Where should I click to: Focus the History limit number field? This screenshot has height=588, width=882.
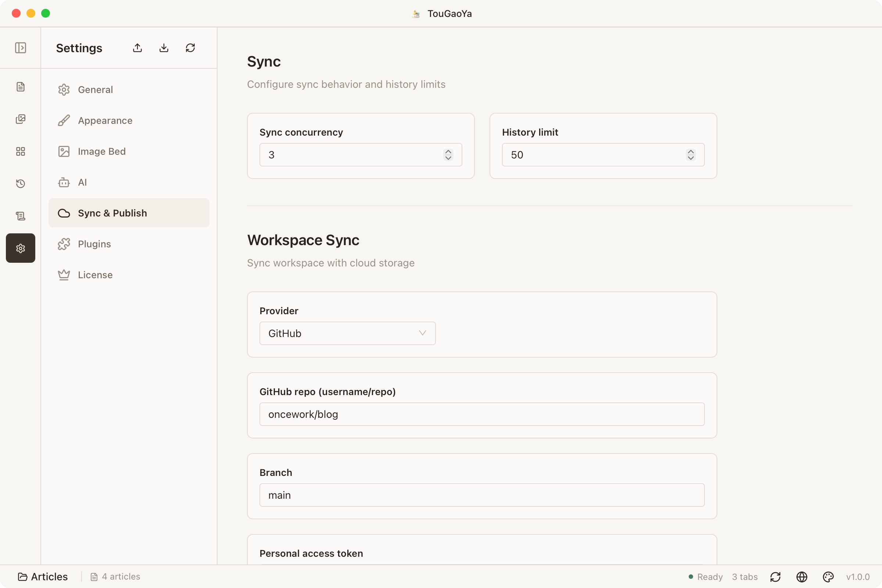[603, 155]
